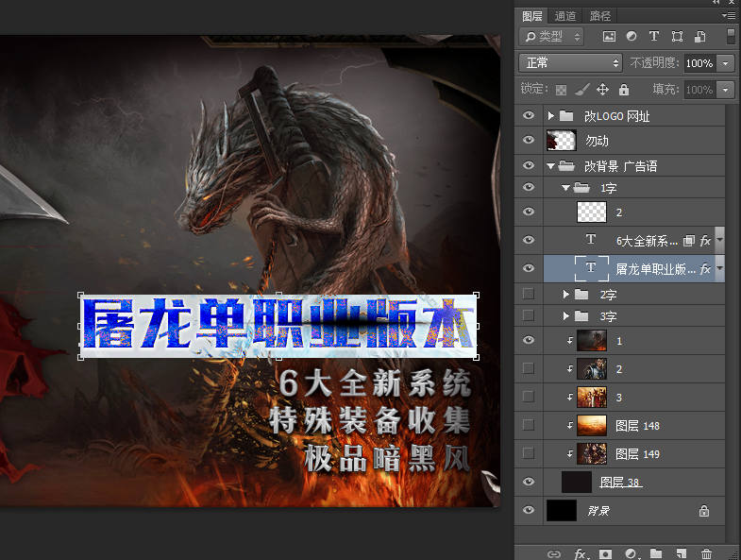Click folder icon of 改LOGO 网址 group
741x560 pixels.
(566, 116)
